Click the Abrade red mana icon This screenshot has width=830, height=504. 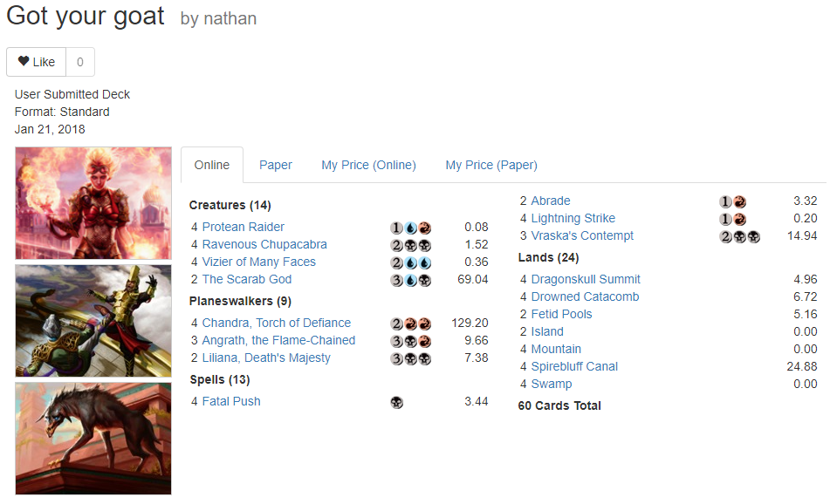point(740,202)
